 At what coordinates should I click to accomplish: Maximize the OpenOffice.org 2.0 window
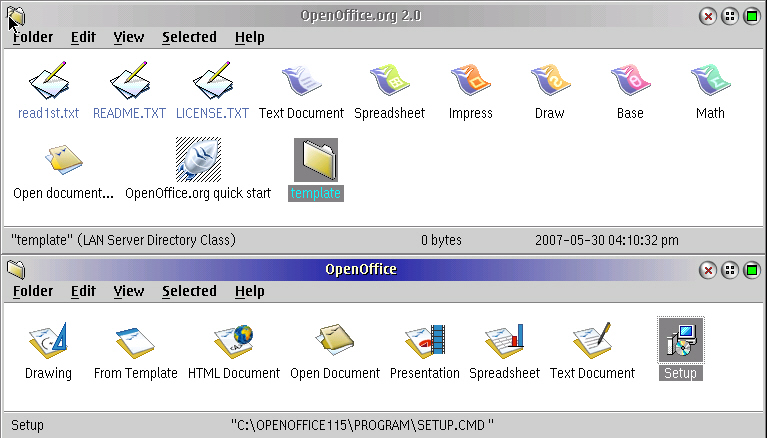751,16
